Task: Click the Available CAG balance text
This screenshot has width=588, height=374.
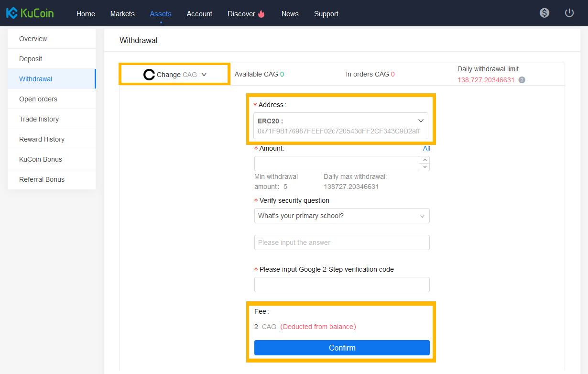Action: [259, 74]
